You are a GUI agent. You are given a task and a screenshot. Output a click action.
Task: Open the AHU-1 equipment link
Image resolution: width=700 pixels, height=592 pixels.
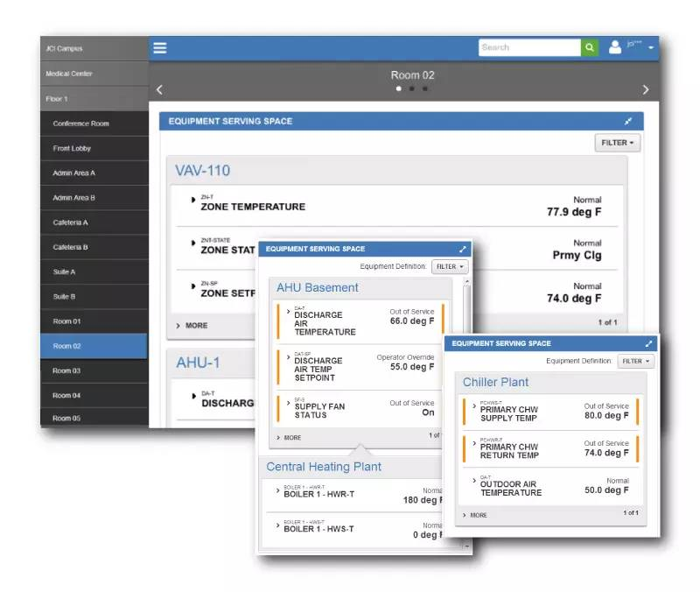click(x=198, y=363)
